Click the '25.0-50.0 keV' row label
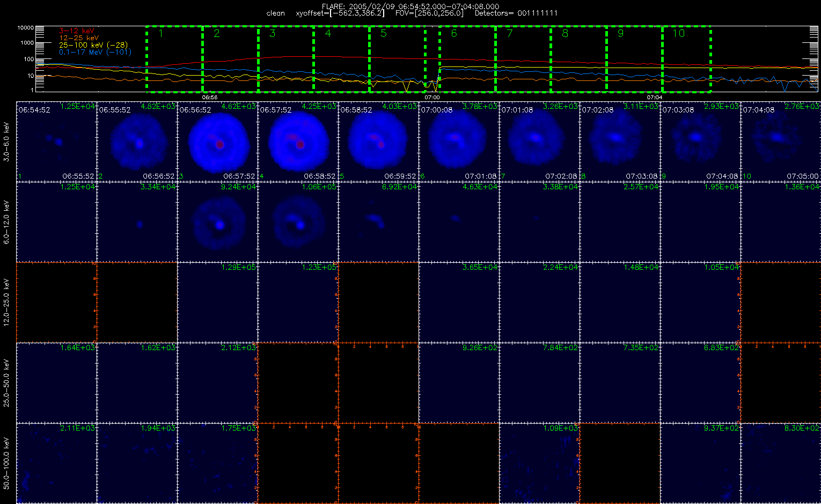 click(7, 383)
